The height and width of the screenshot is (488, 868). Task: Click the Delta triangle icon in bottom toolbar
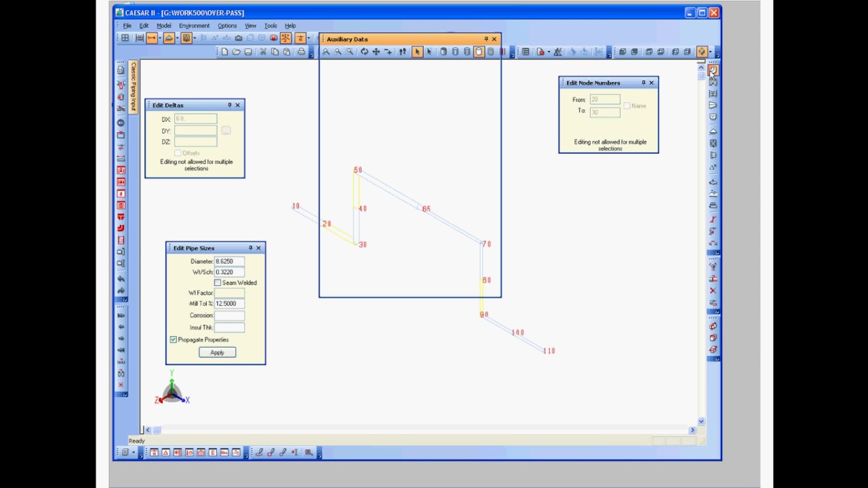pos(165,453)
